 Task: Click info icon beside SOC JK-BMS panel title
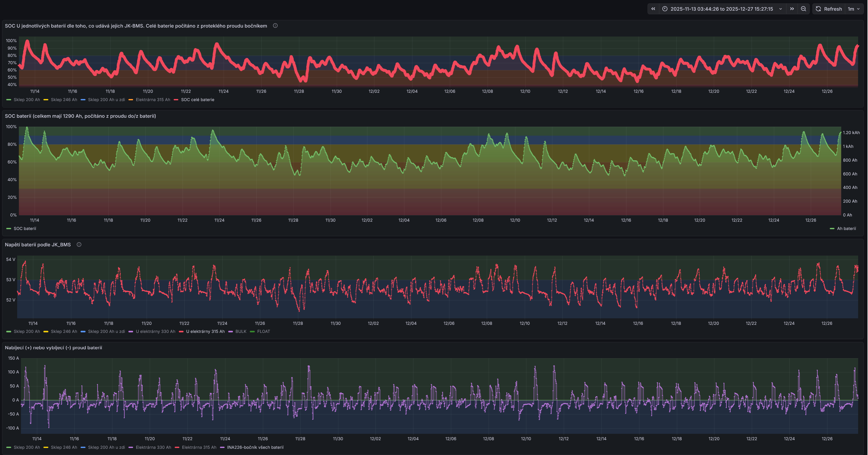275,26
